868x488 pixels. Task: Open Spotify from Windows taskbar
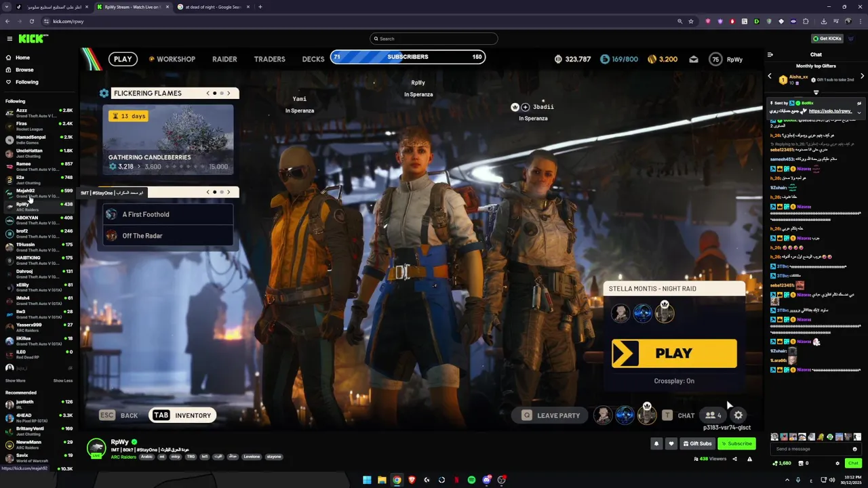(x=471, y=480)
